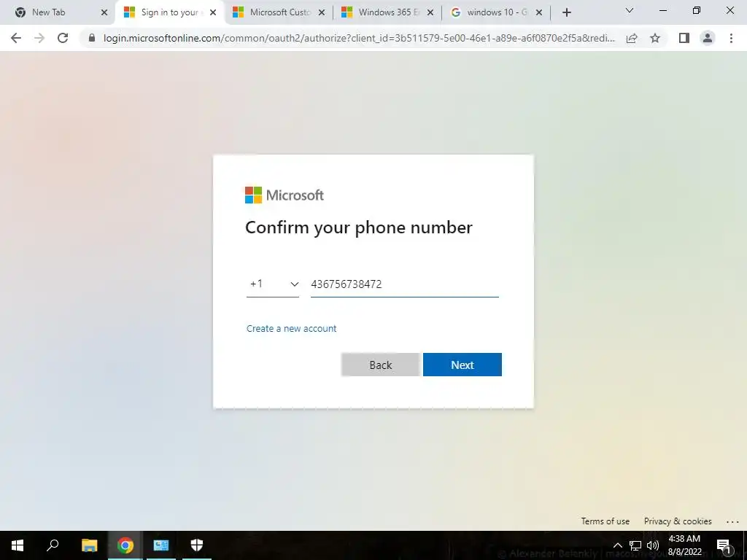Switch to the windows 10 Google tab
This screenshot has height=560, width=747.
pos(497,12)
